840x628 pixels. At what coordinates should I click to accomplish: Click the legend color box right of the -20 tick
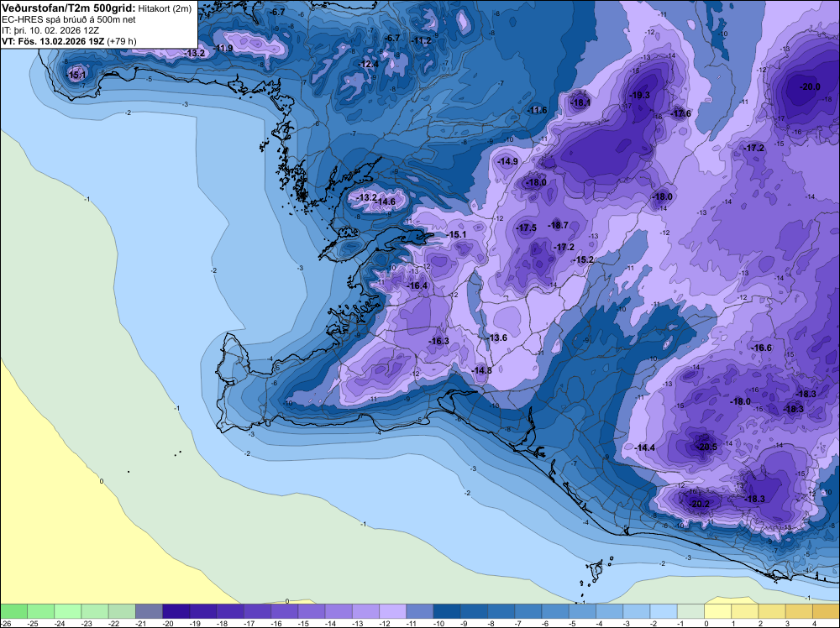point(176,611)
